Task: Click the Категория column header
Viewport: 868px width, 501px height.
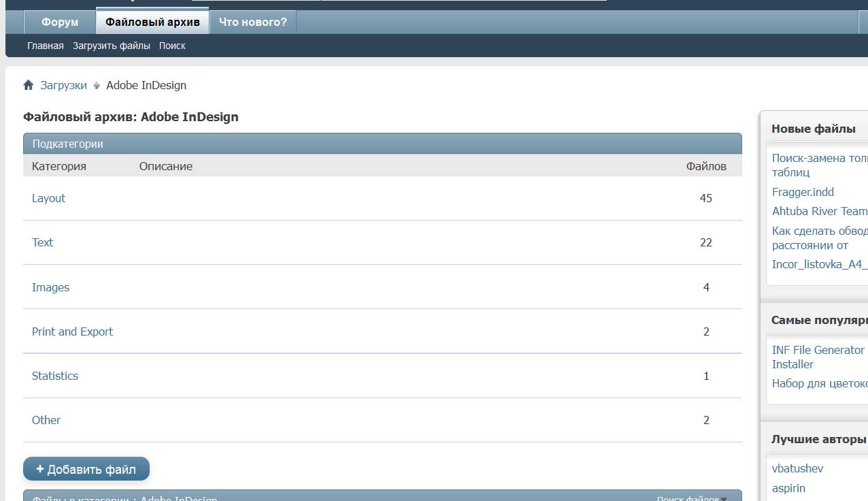Action: coord(59,166)
